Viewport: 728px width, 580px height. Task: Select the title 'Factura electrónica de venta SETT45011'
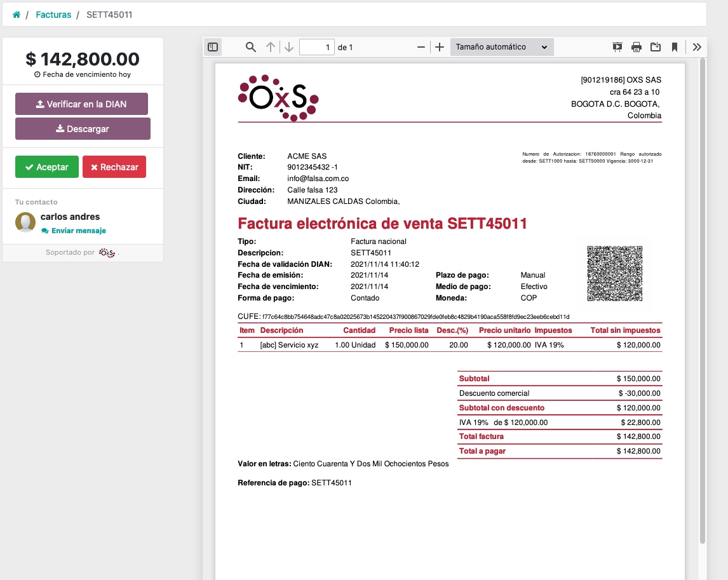pyautogui.click(x=382, y=224)
